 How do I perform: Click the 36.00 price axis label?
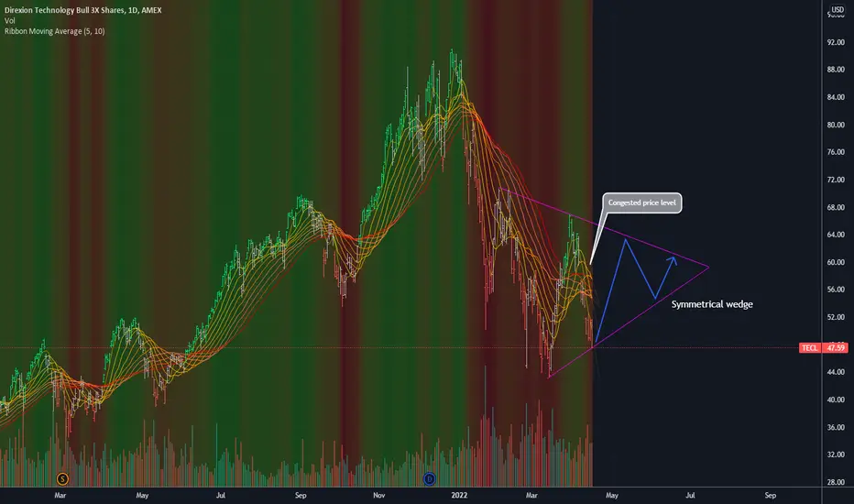(836, 427)
